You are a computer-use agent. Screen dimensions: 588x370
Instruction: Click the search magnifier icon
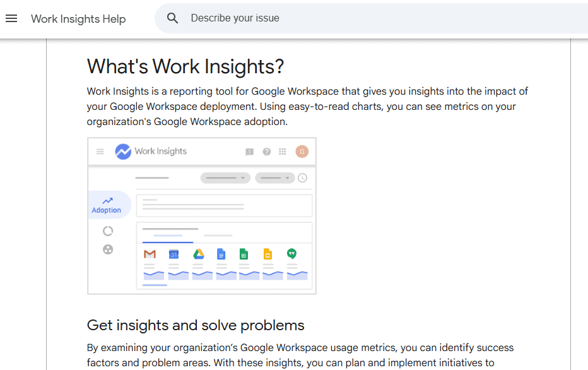(x=172, y=18)
